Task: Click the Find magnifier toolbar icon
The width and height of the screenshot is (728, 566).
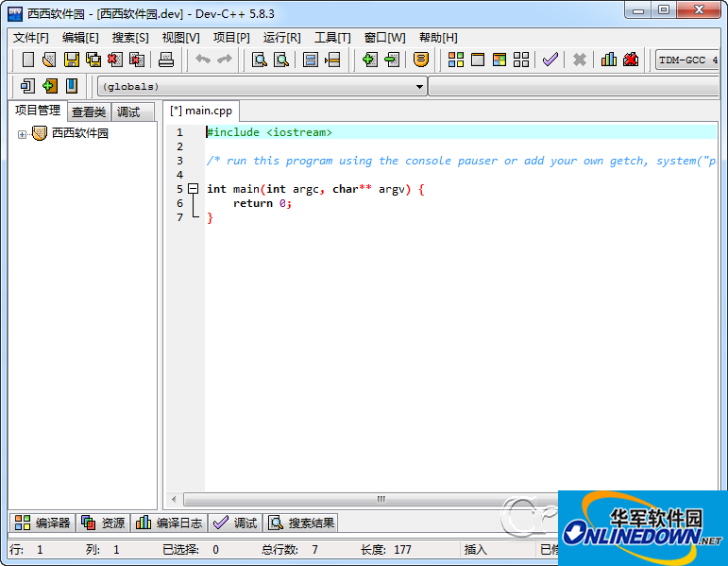Action: tap(259, 60)
